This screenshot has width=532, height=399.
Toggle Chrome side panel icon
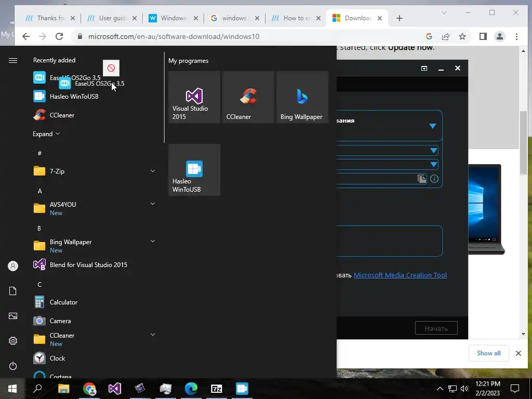483,37
